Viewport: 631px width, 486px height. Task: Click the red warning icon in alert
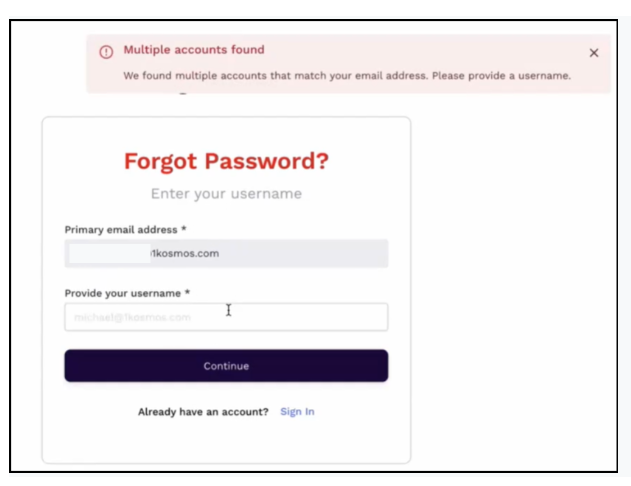click(x=105, y=51)
